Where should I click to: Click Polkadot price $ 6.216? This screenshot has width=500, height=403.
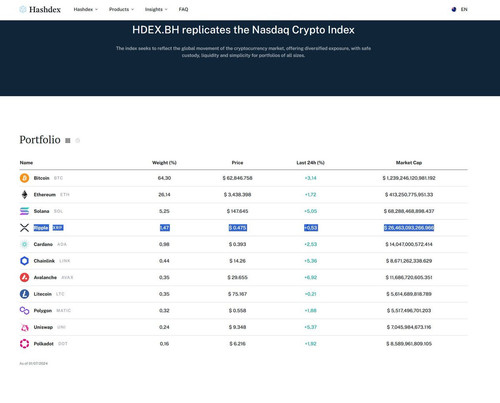pos(237,344)
